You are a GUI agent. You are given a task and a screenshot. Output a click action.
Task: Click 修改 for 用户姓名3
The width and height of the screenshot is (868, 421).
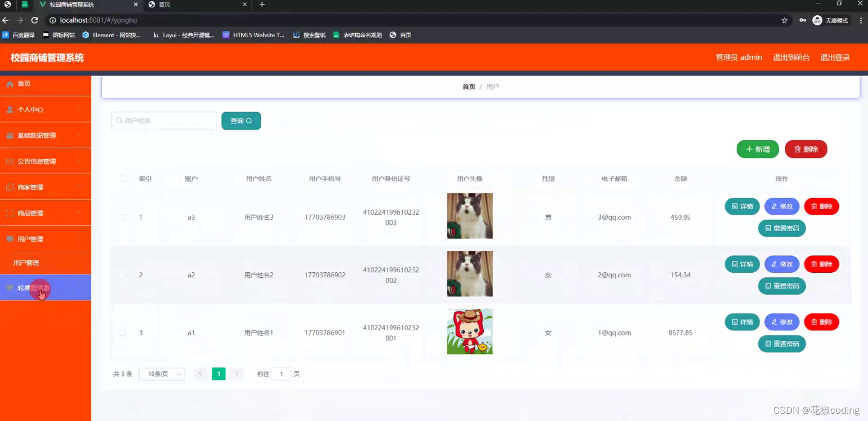tap(782, 206)
